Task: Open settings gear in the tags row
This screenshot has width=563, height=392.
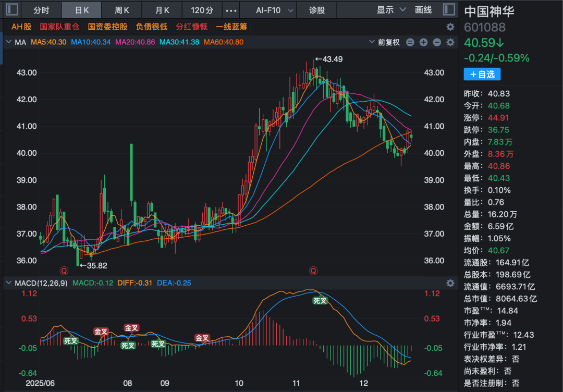Action: (x=450, y=27)
